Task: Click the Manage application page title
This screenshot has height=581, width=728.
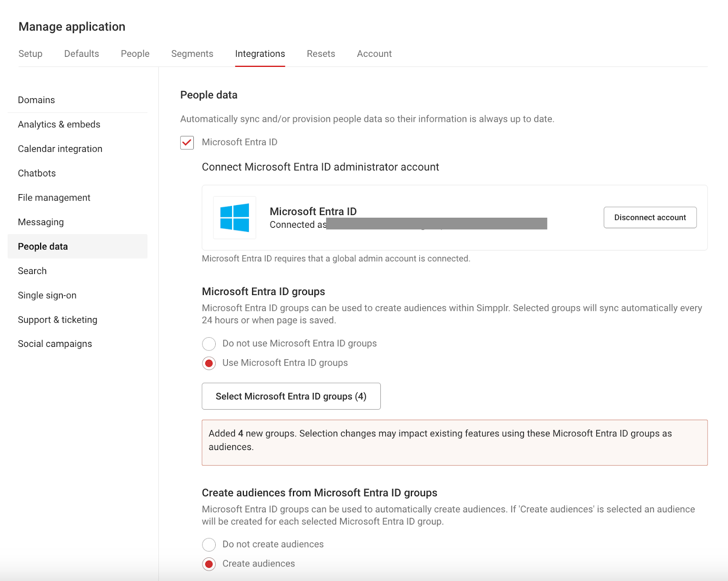Action: tap(72, 27)
